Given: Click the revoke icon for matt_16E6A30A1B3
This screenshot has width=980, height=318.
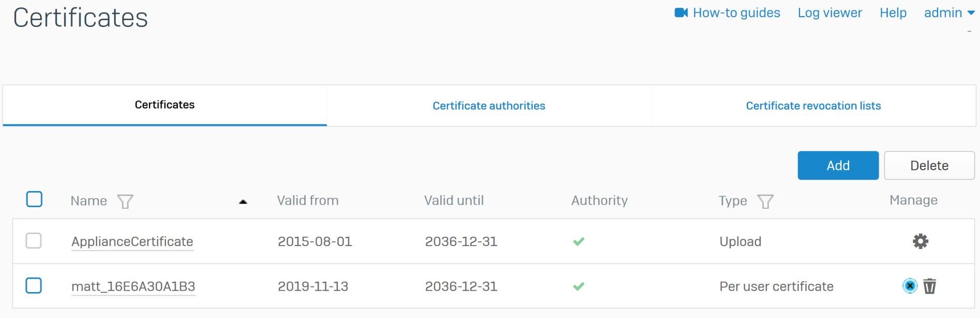Looking at the screenshot, I should 910,286.
